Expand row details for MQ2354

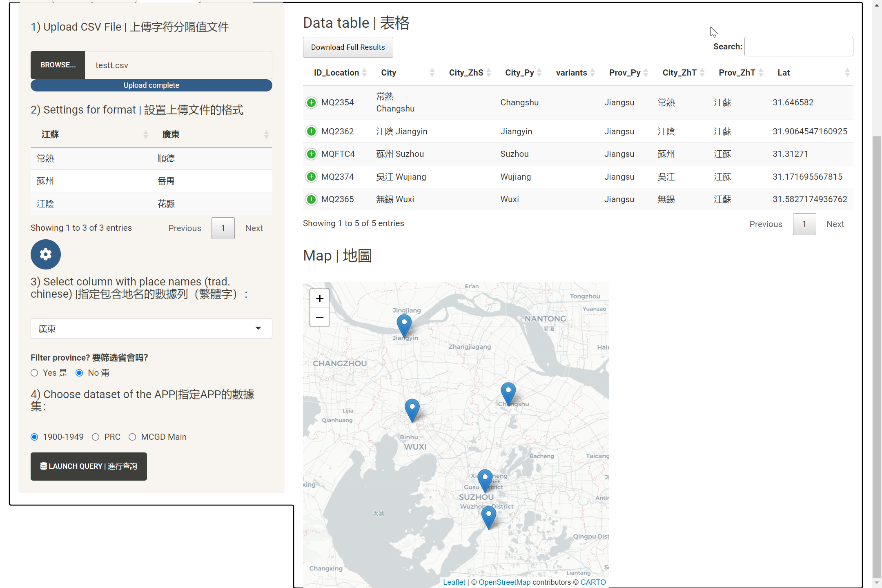(x=311, y=102)
